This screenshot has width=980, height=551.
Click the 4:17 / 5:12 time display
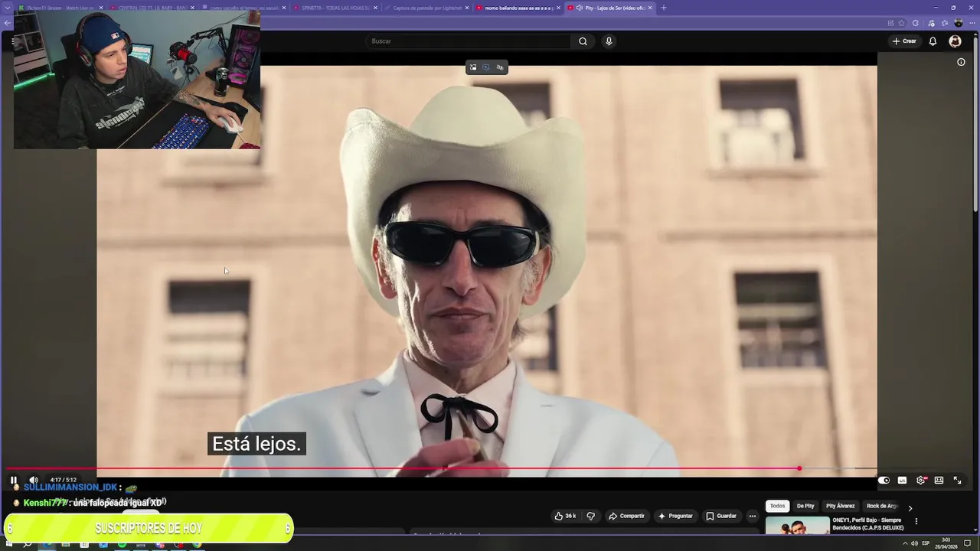point(63,481)
